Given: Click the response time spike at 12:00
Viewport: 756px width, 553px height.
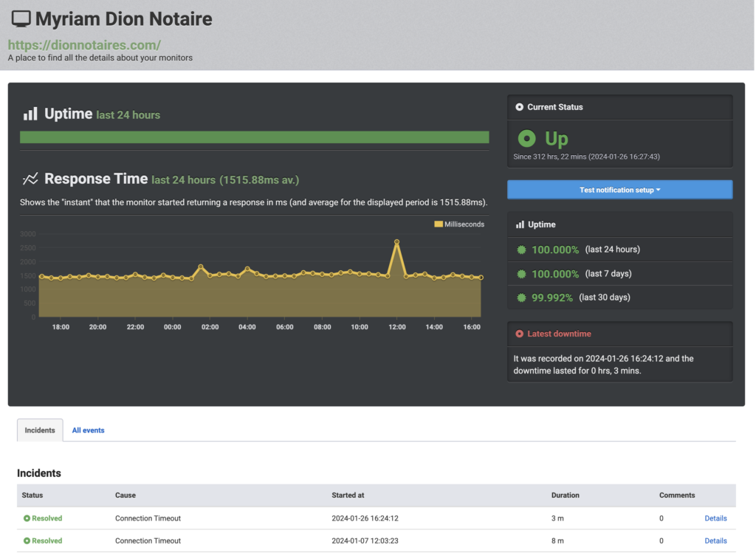Looking at the screenshot, I should [x=396, y=241].
